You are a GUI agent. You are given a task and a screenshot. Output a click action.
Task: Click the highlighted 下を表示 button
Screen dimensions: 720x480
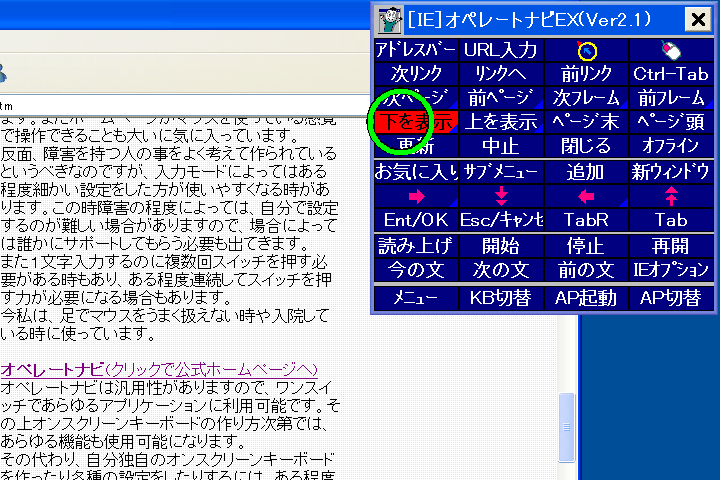[416, 122]
